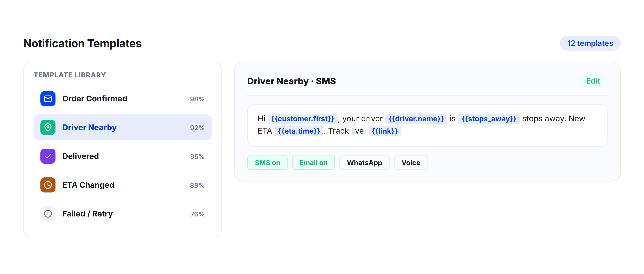Toggle the Email on channel
644x274 pixels.
click(313, 163)
